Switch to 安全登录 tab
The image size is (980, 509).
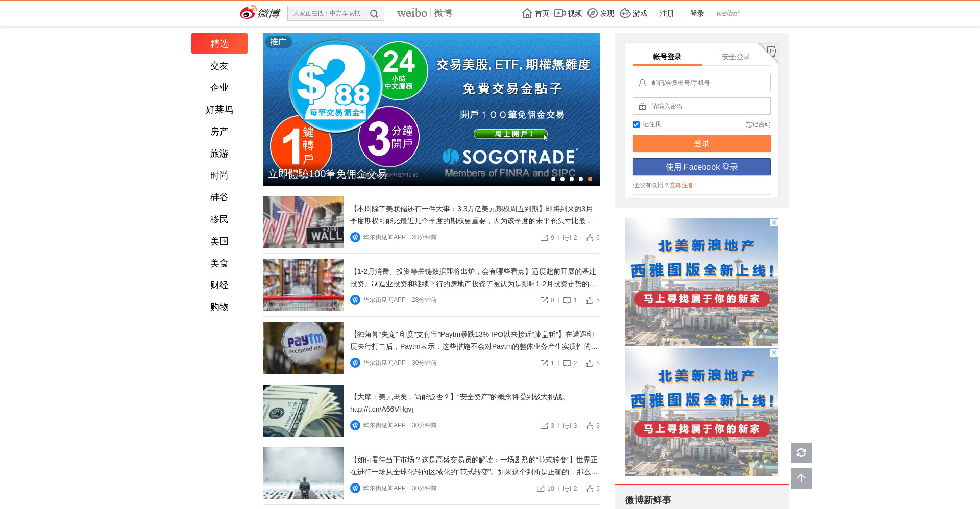[x=736, y=57]
